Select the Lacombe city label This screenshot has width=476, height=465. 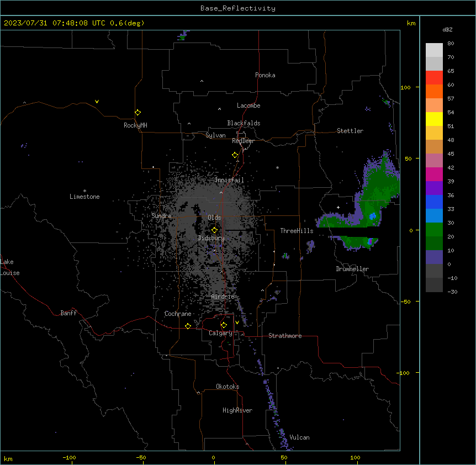(x=248, y=105)
